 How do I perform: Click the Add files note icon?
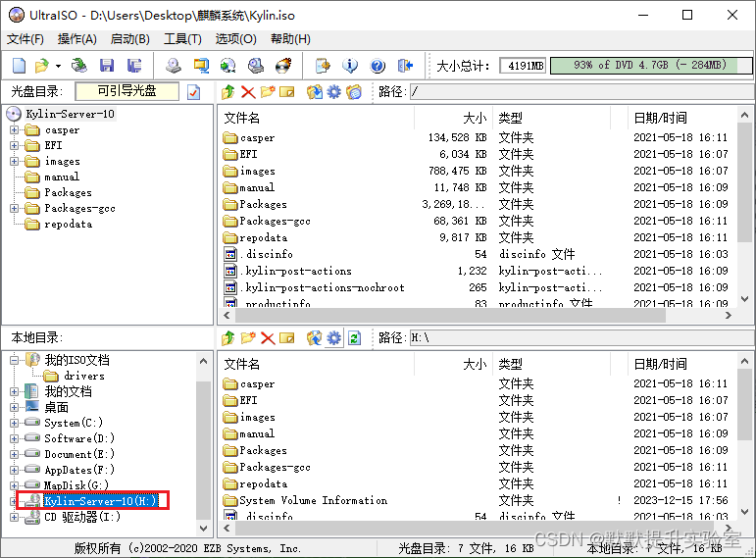pyautogui.click(x=323, y=65)
